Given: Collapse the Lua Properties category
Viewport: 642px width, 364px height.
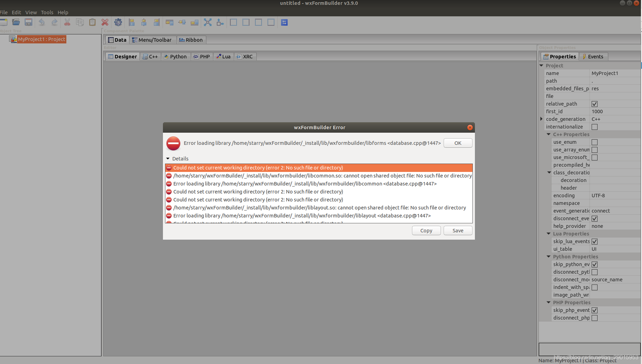Looking at the screenshot, I should point(549,233).
